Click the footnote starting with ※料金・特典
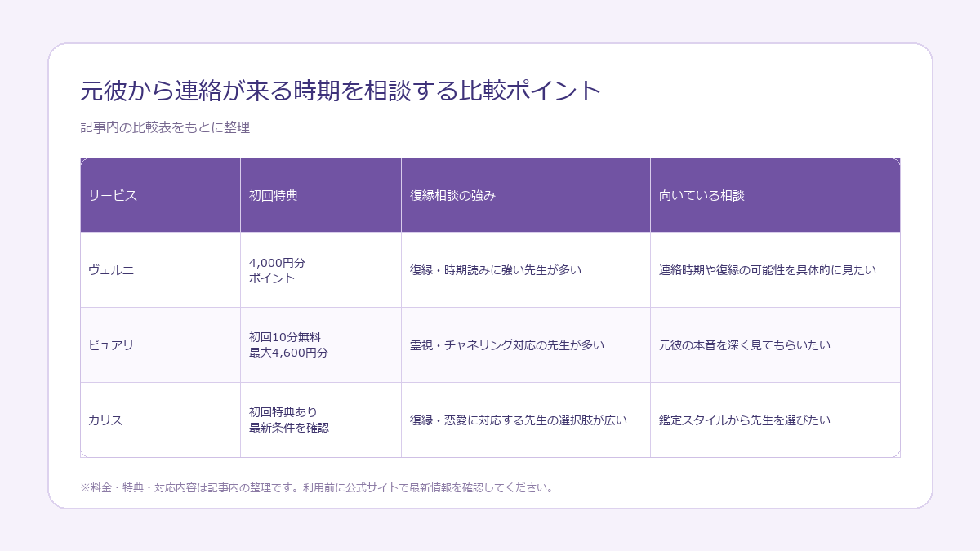 pos(318,488)
